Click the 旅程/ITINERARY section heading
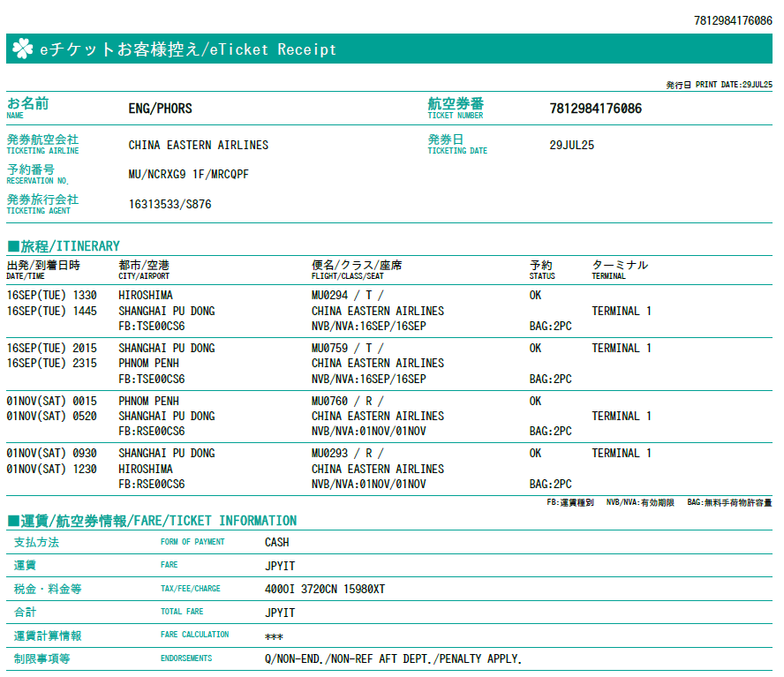784x677 pixels. (x=63, y=246)
